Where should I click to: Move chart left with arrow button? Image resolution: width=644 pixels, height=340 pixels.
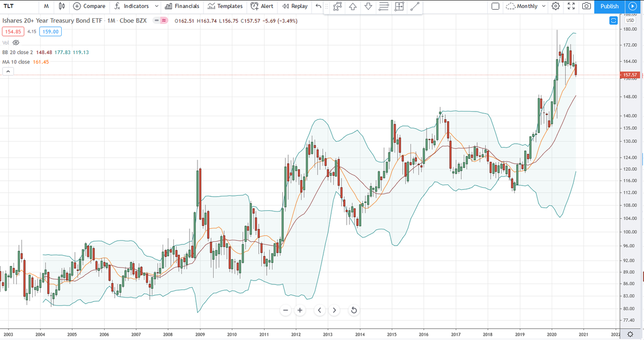(x=320, y=310)
